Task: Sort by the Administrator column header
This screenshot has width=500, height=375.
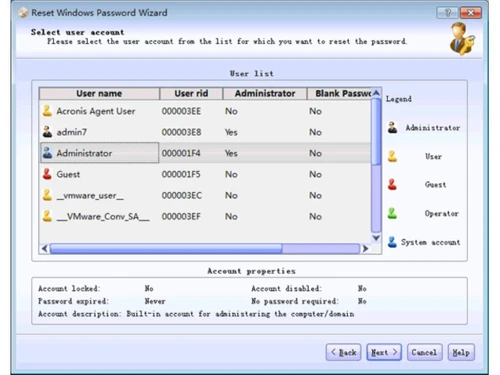Action: [x=265, y=94]
